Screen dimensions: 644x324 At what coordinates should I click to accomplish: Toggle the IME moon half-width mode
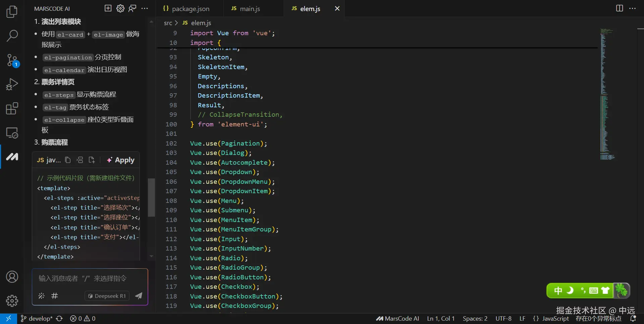tap(570, 290)
